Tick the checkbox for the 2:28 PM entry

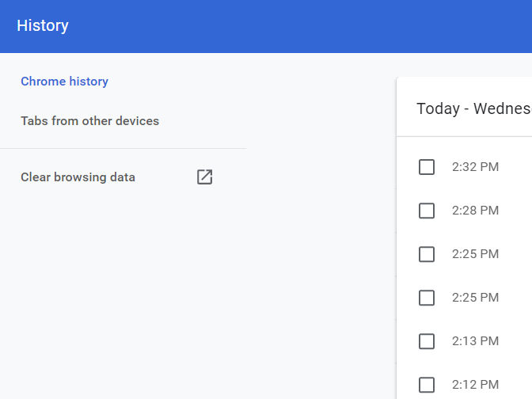pos(427,211)
